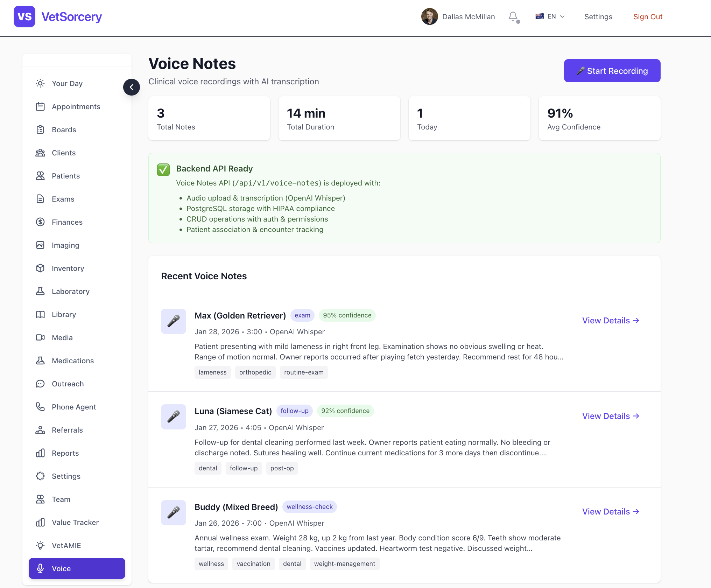Open the EN language dropdown

click(x=556, y=16)
